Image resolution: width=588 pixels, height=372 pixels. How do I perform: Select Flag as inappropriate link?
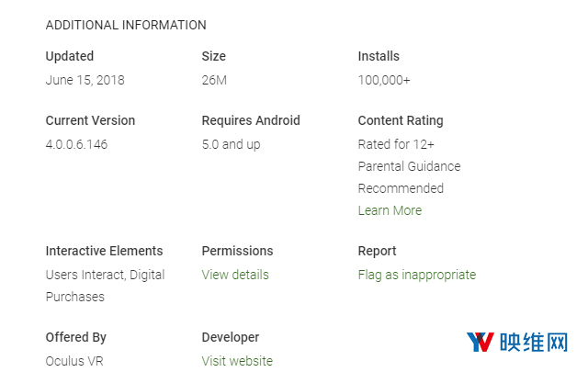pos(416,275)
